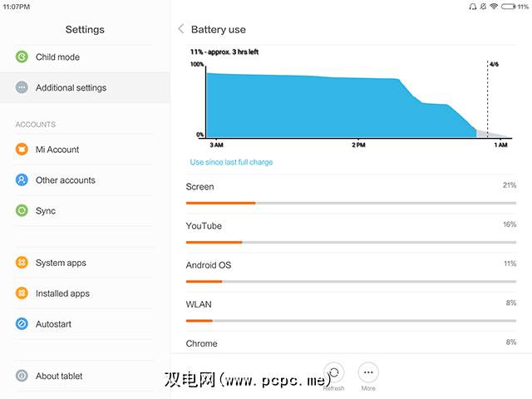
Task: Tap the Child mode icon
Action: (x=22, y=57)
